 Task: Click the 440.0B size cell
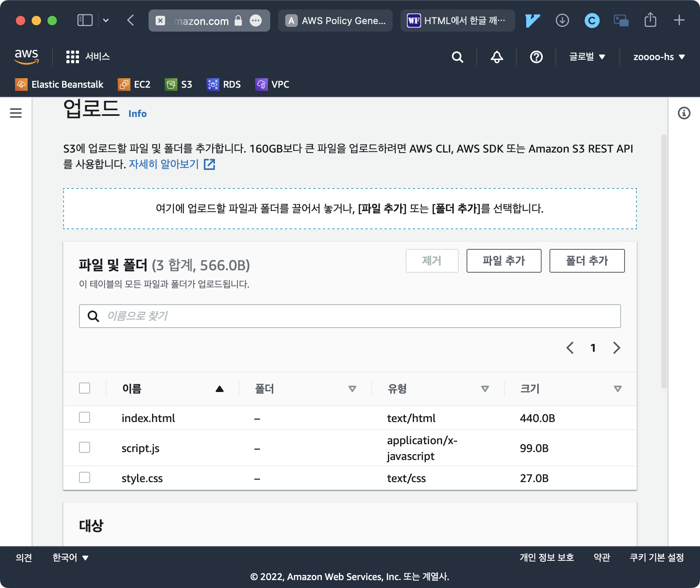pyautogui.click(x=537, y=418)
